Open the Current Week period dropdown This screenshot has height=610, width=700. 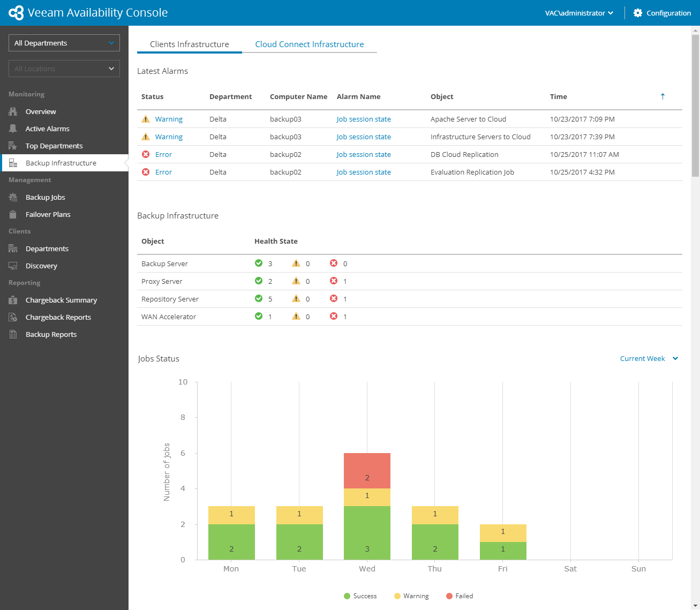pyautogui.click(x=649, y=358)
